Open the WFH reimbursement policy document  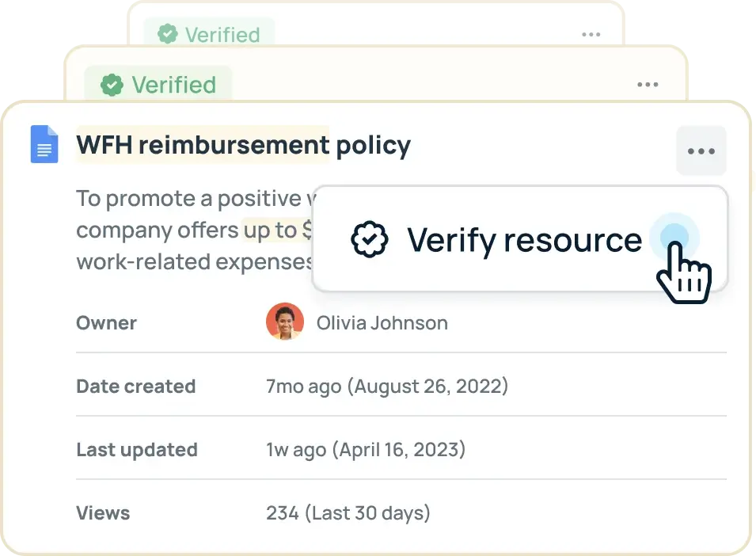point(243,145)
